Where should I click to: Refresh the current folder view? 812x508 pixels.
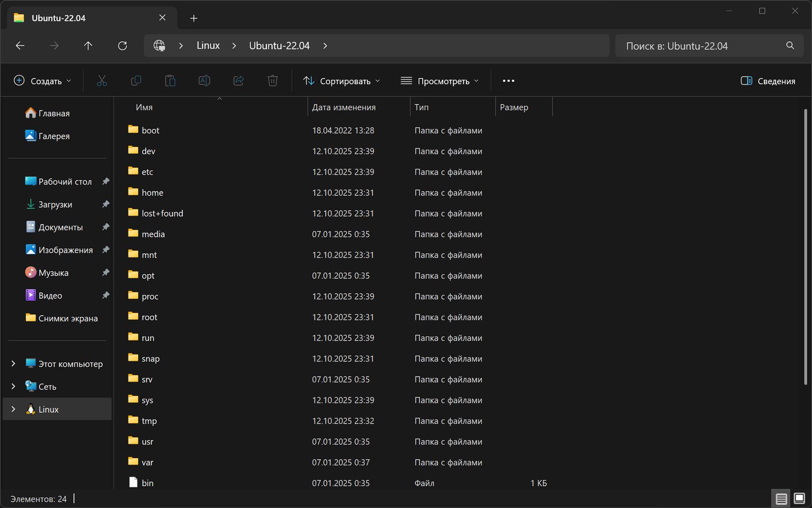(x=122, y=46)
